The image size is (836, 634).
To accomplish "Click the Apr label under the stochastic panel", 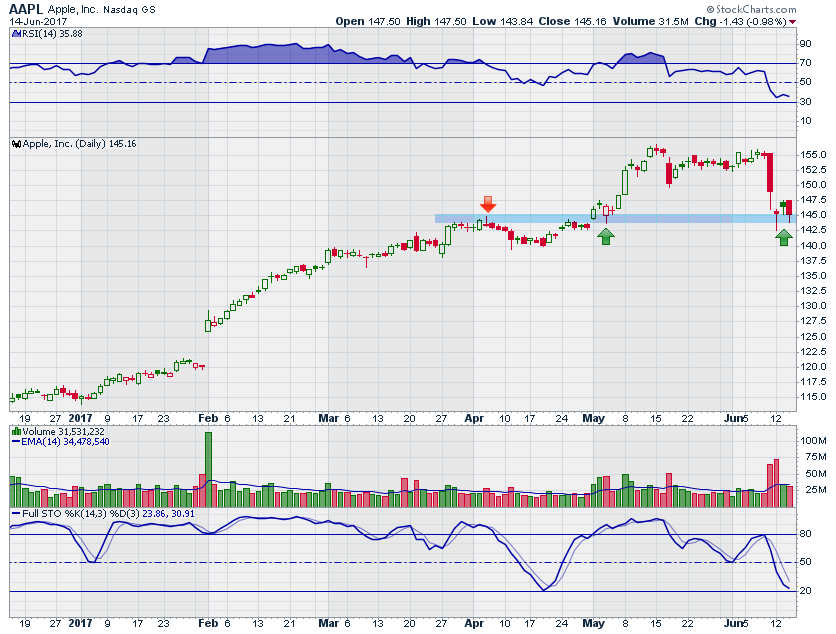I will pos(474,623).
